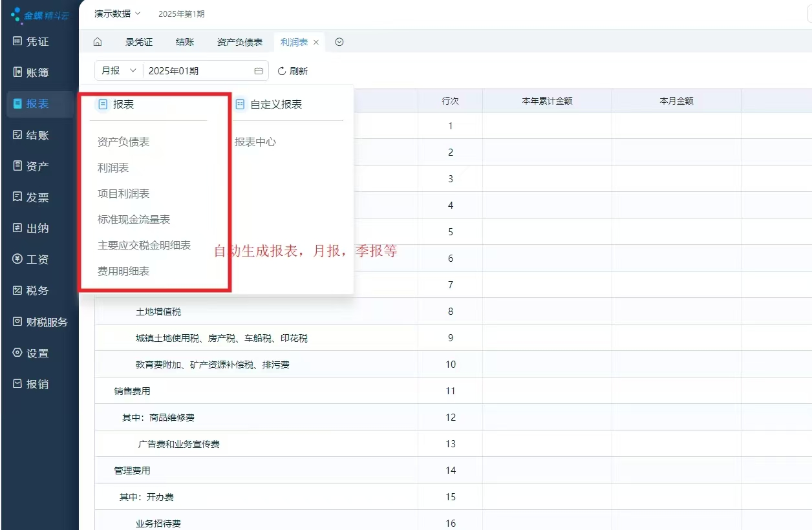Select 标准现金流量表 from the menu
This screenshot has height=530, width=812.
[x=134, y=220]
